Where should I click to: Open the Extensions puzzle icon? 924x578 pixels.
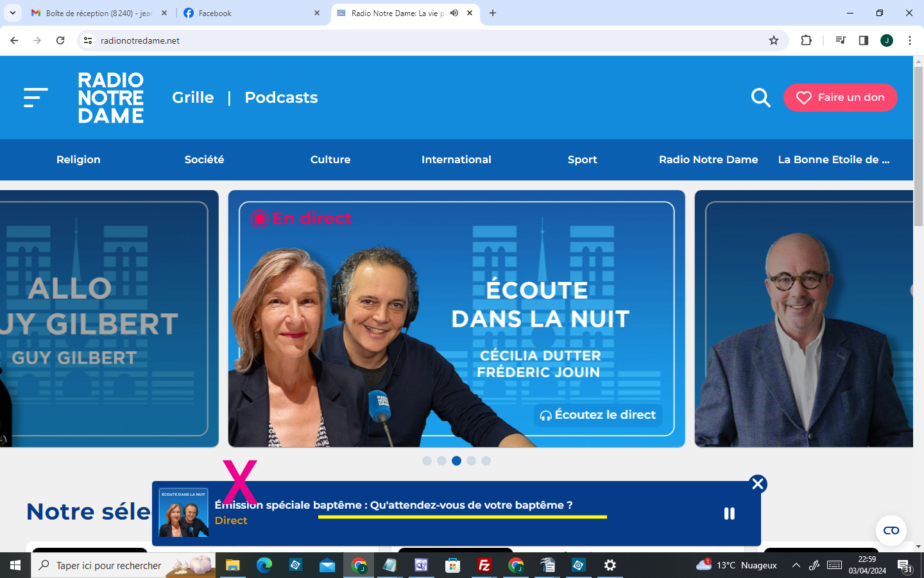pos(807,40)
